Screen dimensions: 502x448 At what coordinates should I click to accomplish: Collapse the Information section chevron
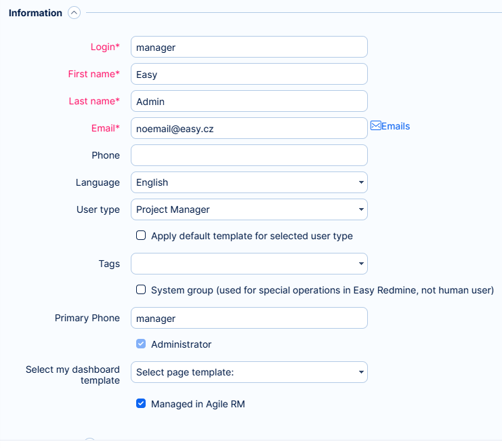coord(75,13)
